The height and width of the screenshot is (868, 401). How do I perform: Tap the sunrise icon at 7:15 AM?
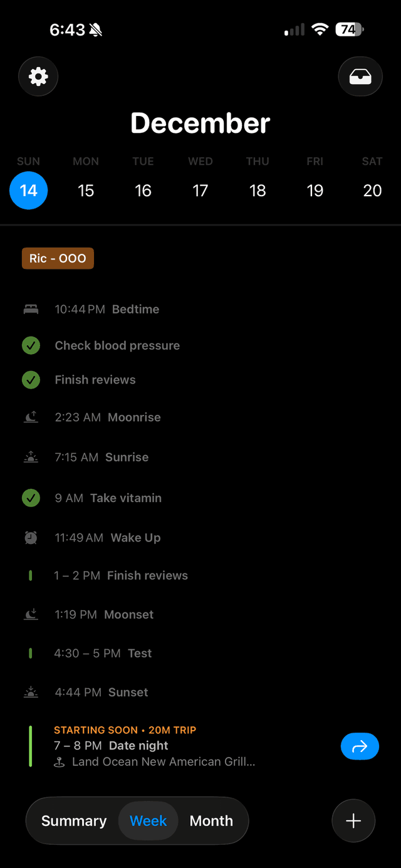(31, 458)
